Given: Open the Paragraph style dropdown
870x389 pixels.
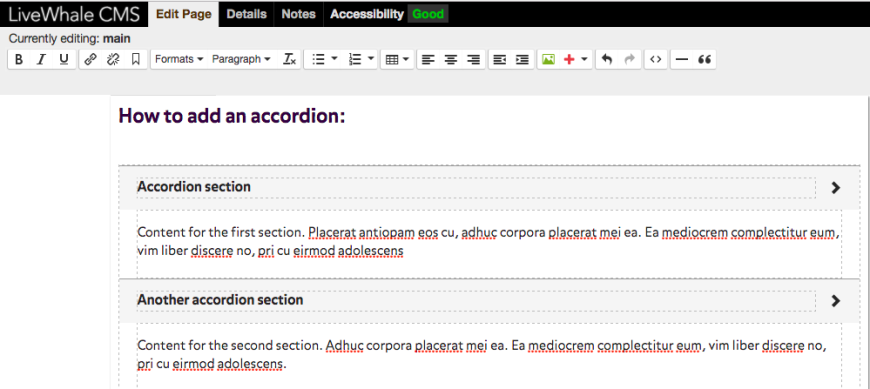Looking at the screenshot, I should [x=241, y=59].
